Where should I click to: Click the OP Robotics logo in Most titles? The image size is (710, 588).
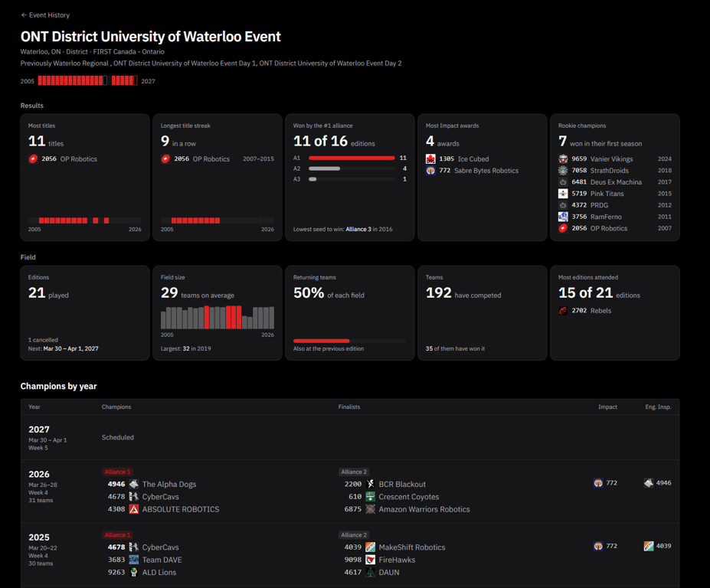(33, 159)
